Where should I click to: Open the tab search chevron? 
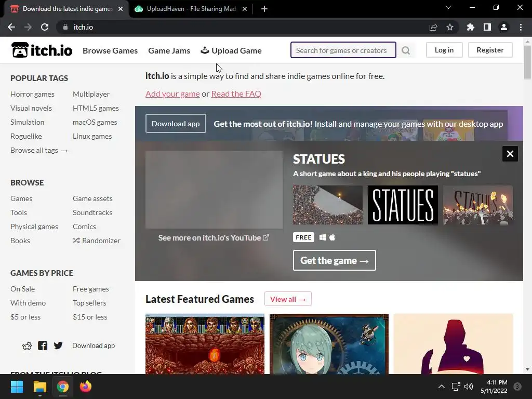coord(448,7)
